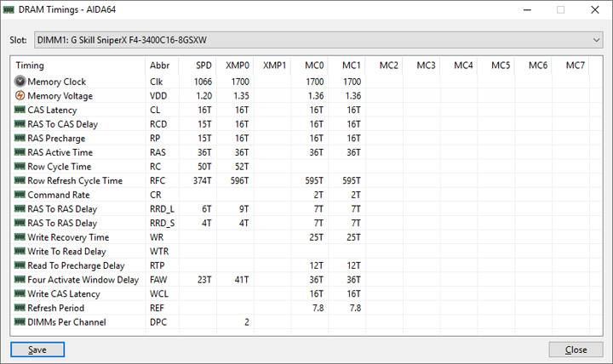Viewport: 613px width, 364px height.
Task: Click the Row Cycle Time row icon
Action: 20,166
